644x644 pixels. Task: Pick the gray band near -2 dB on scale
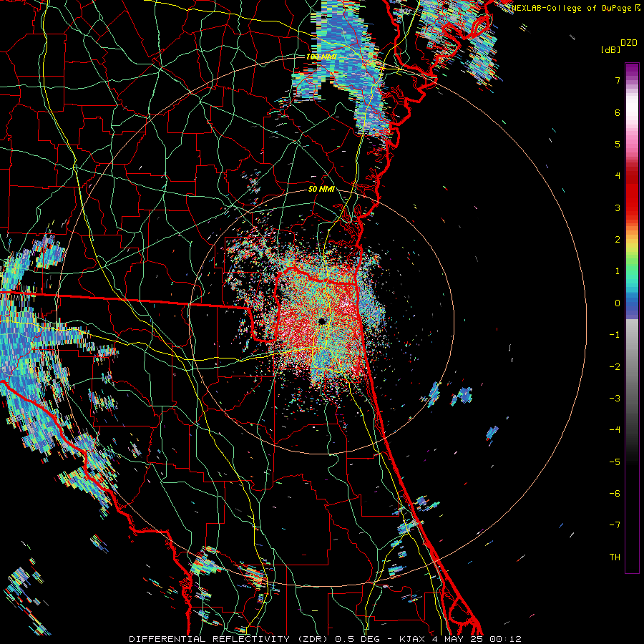tap(632, 366)
